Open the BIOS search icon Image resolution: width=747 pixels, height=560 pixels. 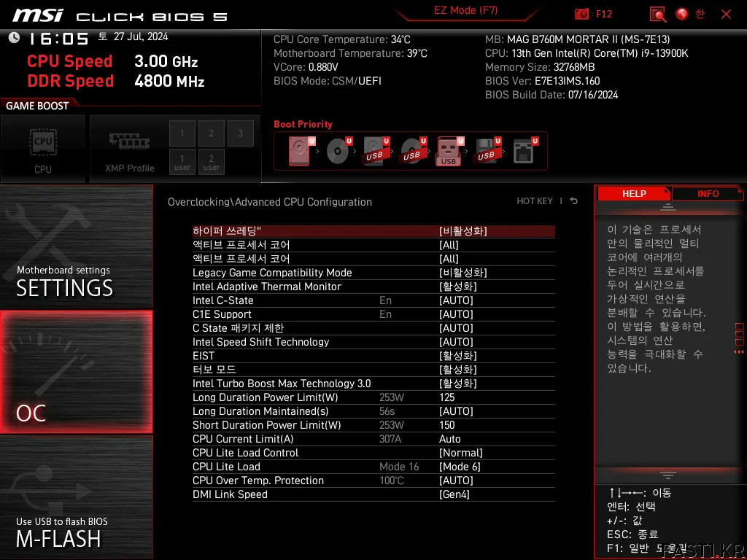[658, 15]
